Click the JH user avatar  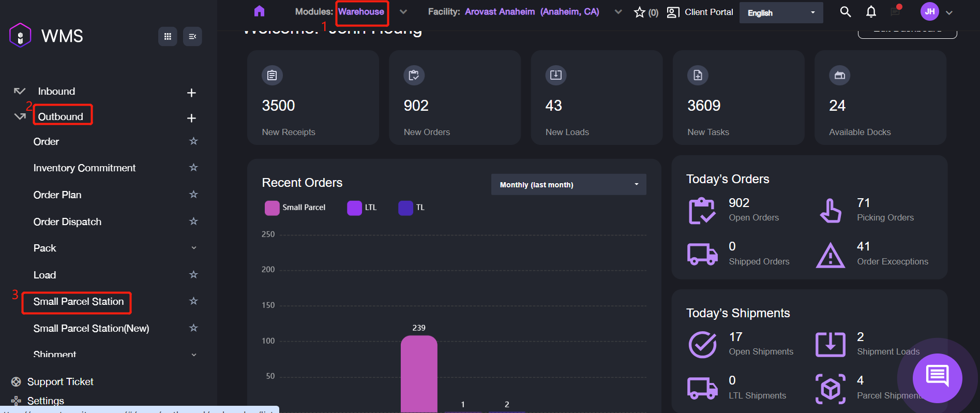click(929, 12)
